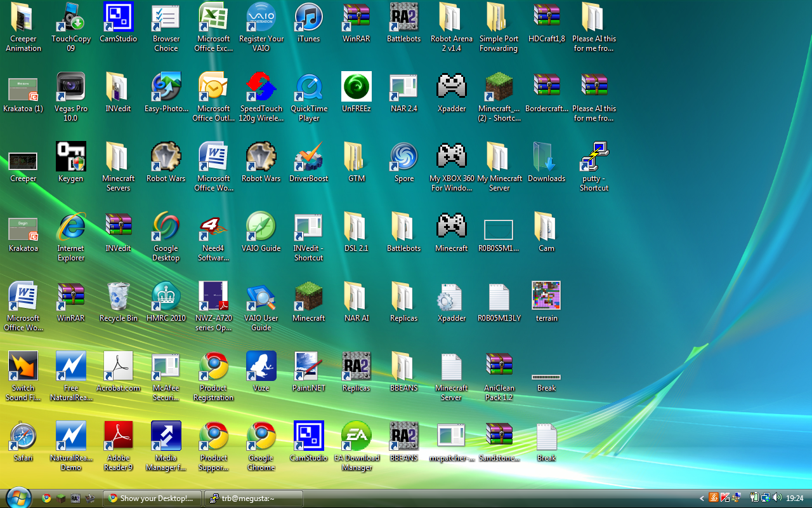The height and width of the screenshot is (508, 812).
Task: Select the mcpatcher icon
Action: click(452, 436)
